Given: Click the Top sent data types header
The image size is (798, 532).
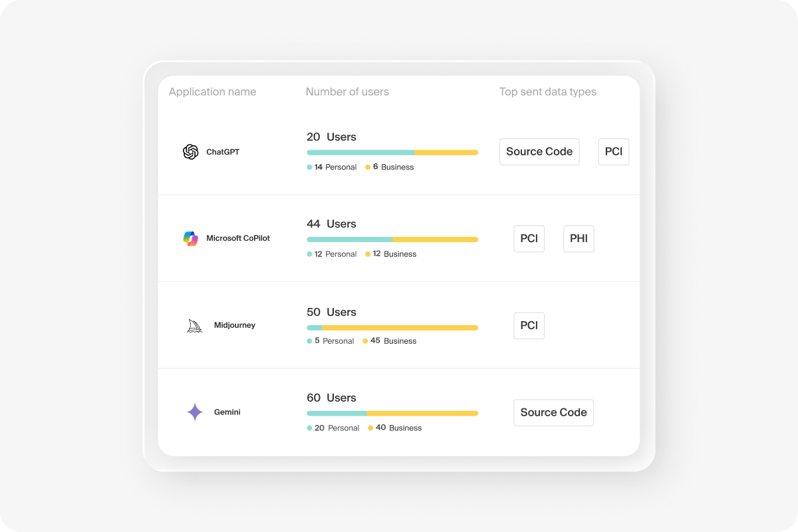Looking at the screenshot, I should pos(548,92).
